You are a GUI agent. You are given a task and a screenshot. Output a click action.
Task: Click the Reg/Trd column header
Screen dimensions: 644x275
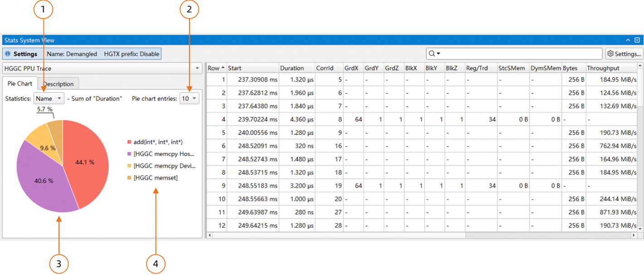(x=481, y=68)
